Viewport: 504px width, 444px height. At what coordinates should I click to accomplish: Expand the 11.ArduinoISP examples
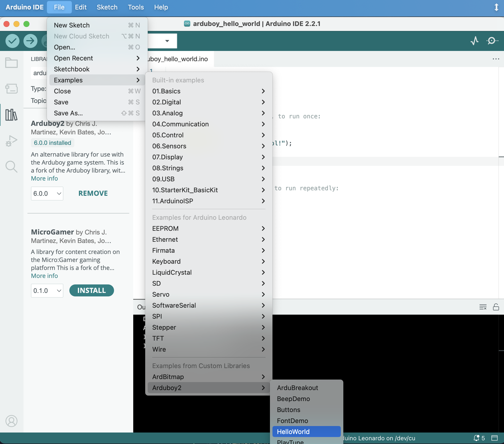(x=209, y=201)
